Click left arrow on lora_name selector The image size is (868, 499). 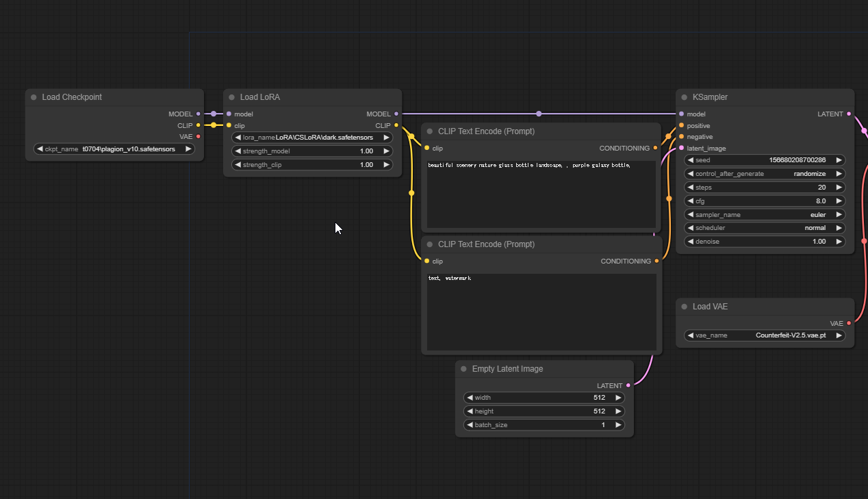point(238,138)
